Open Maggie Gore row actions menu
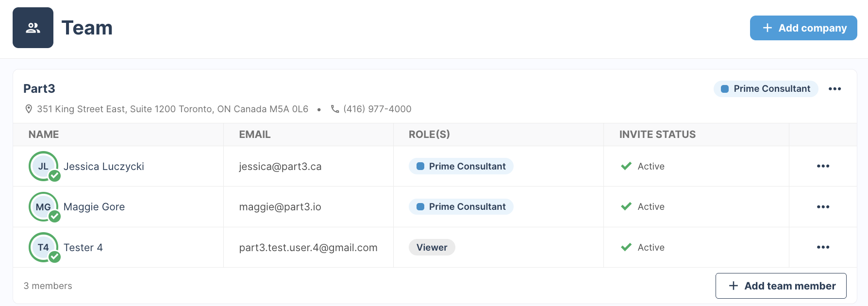The height and width of the screenshot is (306, 868). pos(823,207)
